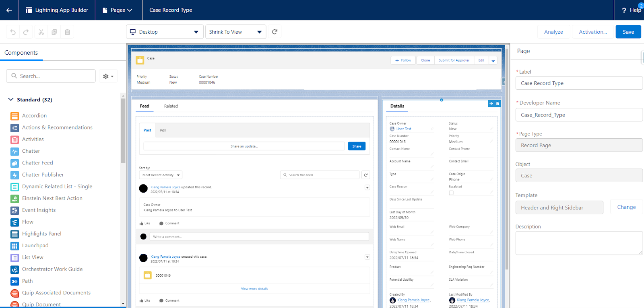The image size is (644, 308).
Task: Select the Poll tab
Action: pyautogui.click(x=163, y=130)
